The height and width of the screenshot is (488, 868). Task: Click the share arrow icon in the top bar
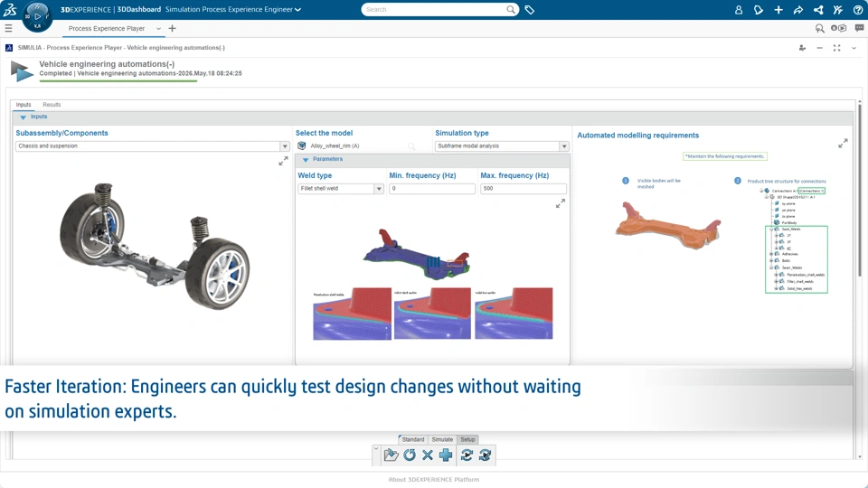797,9
